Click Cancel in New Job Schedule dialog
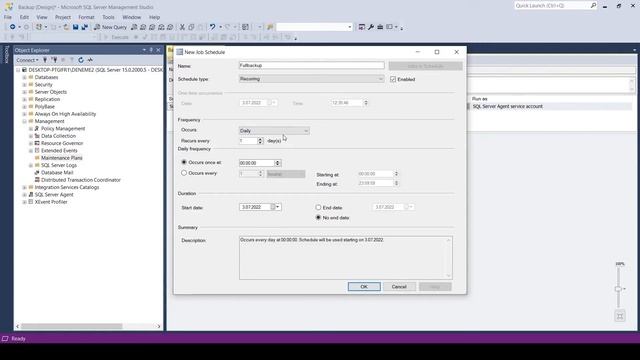 tap(399, 287)
